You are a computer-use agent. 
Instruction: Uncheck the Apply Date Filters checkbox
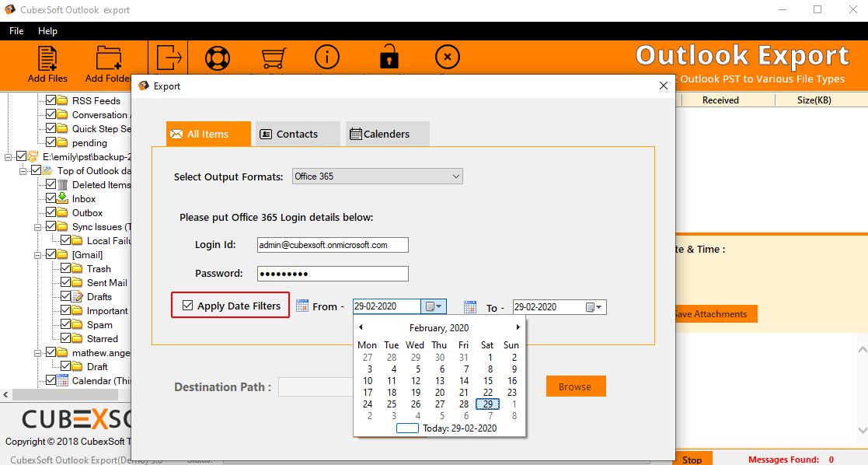[x=187, y=306]
